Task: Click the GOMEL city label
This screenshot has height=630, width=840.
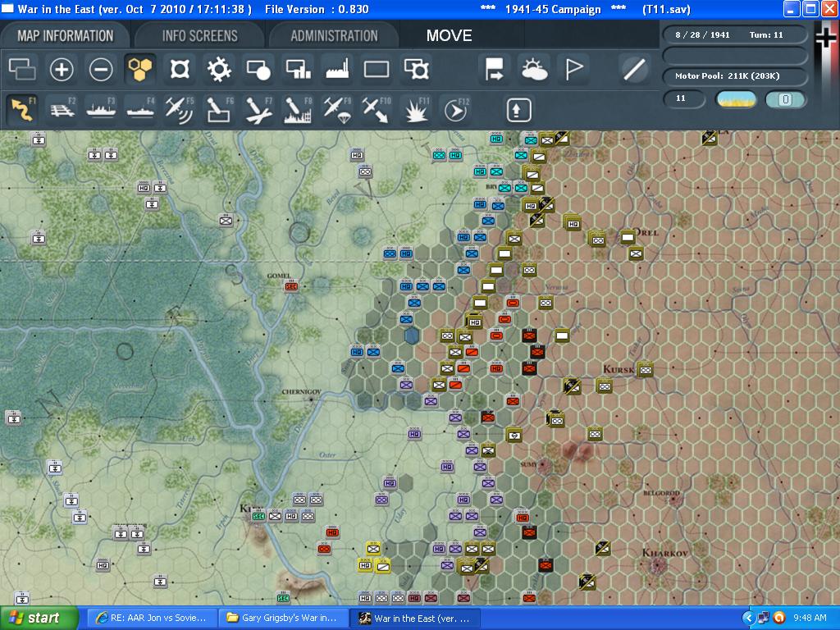Action: [279, 276]
